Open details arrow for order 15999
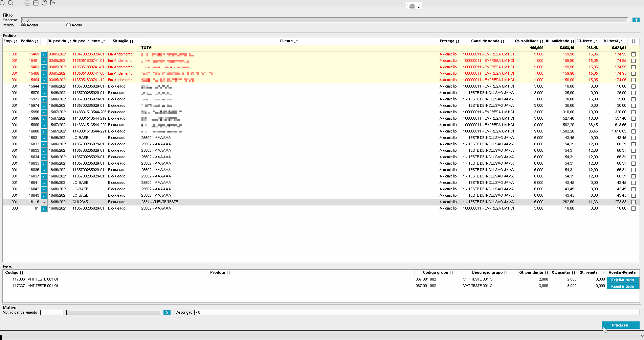Image resolution: width=644 pixels, height=340 pixels. tap(44, 125)
